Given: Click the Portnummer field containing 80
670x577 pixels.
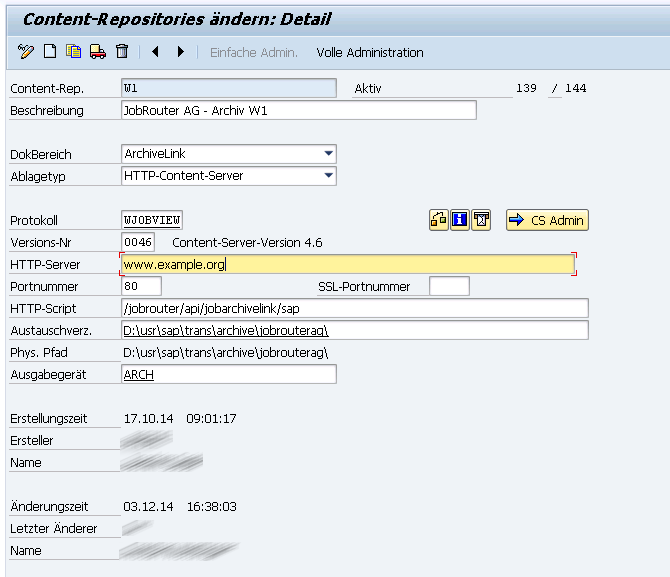Looking at the screenshot, I should tap(140, 287).
